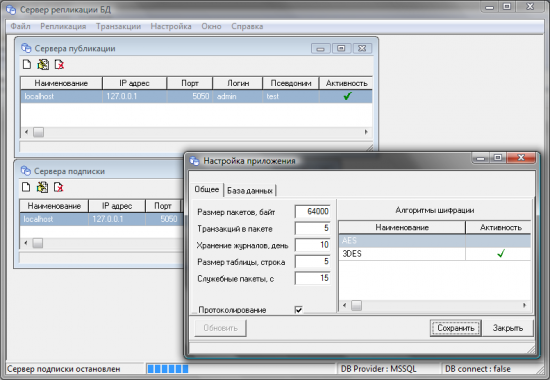Click the Сервера подписки window icon

coord(26,171)
